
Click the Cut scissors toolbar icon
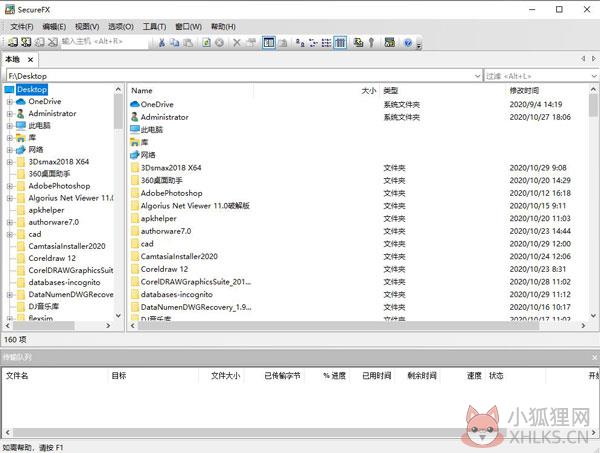pos(162,42)
